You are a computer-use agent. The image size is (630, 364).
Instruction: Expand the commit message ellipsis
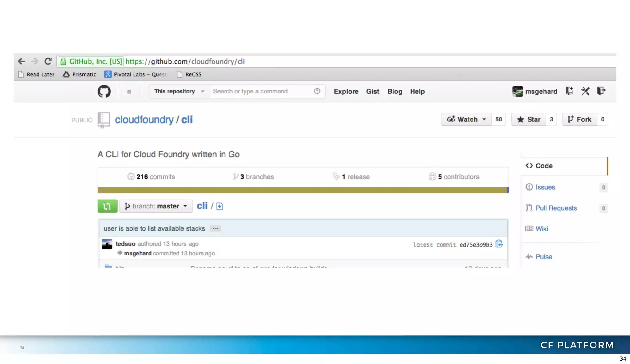[215, 228]
